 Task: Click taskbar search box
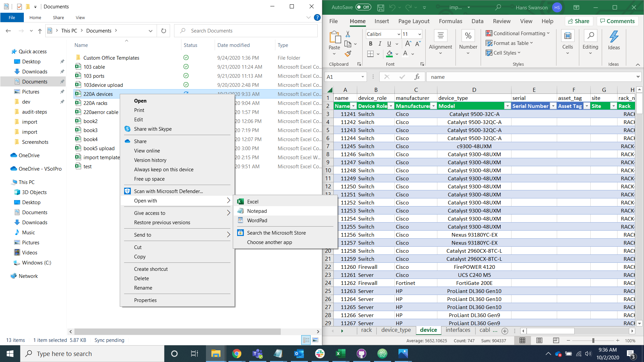(92, 354)
